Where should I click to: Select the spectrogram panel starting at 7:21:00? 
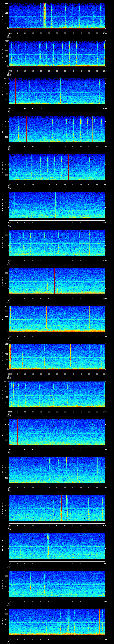tap(57, 205)
